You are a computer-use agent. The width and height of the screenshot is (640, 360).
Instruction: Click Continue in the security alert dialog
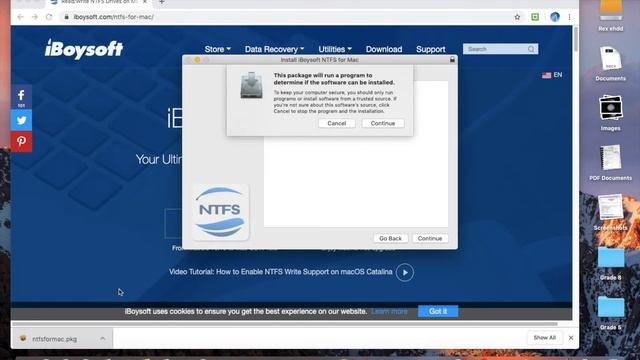tap(383, 123)
